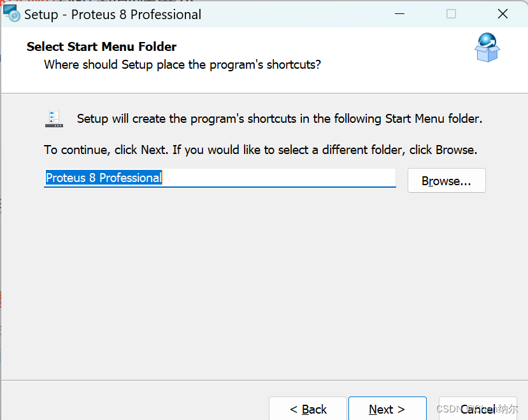Click 'Setup will create the program's shortcuts' text
Screen dimensions: 528x420
tap(280, 118)
